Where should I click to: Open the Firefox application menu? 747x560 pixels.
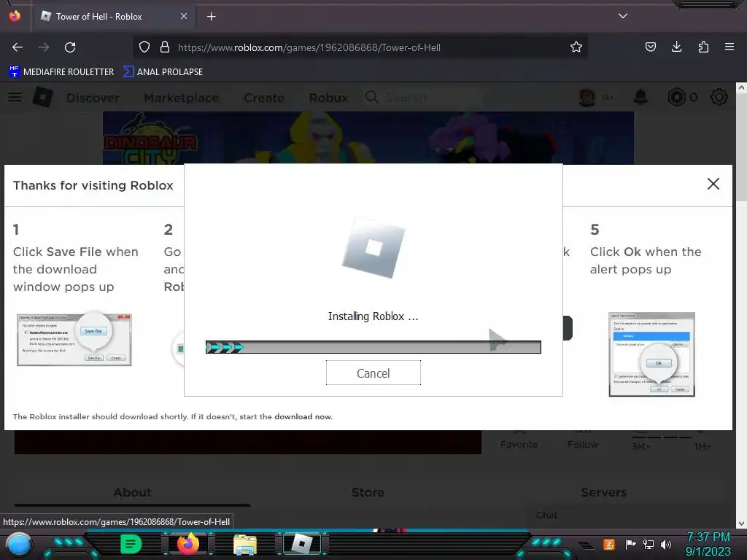[x=729, y=47]
